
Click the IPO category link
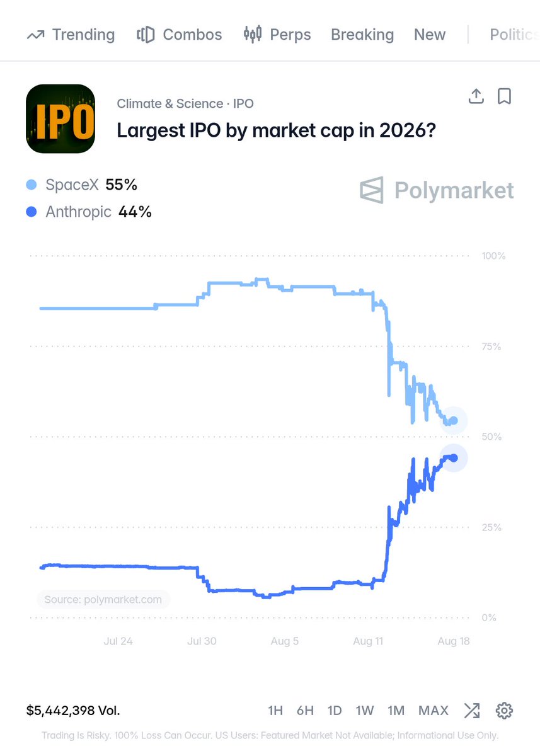tap(243, 103)
